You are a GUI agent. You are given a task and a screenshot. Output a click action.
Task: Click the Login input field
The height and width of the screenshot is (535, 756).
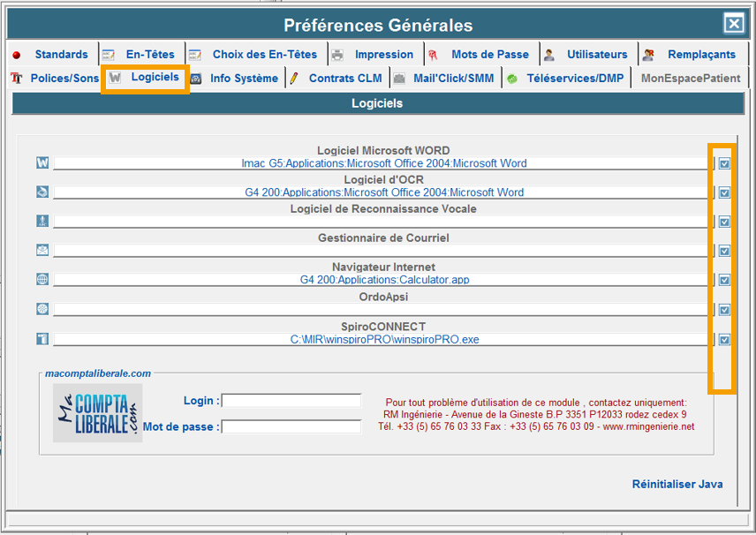tap(291, 401)
